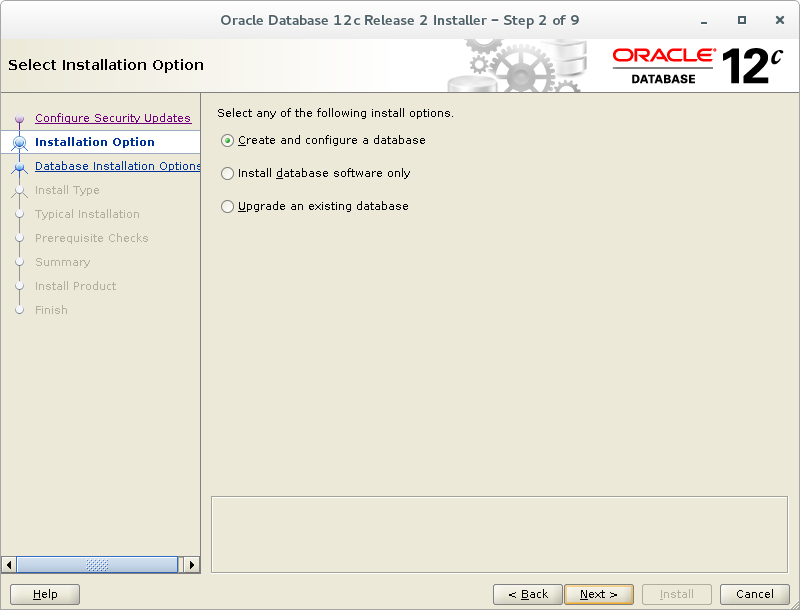Click the Finish step label
This screenshot has width=800, height=610.
click(51, 310)
